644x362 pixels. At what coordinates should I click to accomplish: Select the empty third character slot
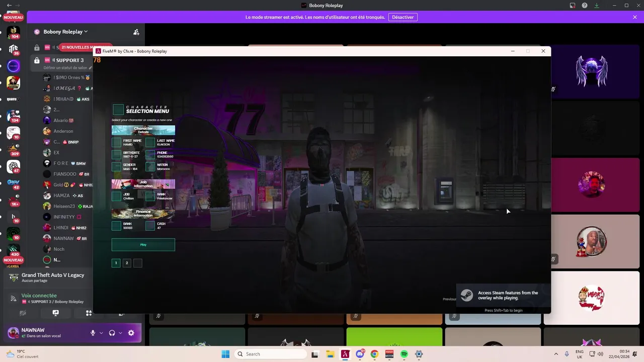click(138, 263)
